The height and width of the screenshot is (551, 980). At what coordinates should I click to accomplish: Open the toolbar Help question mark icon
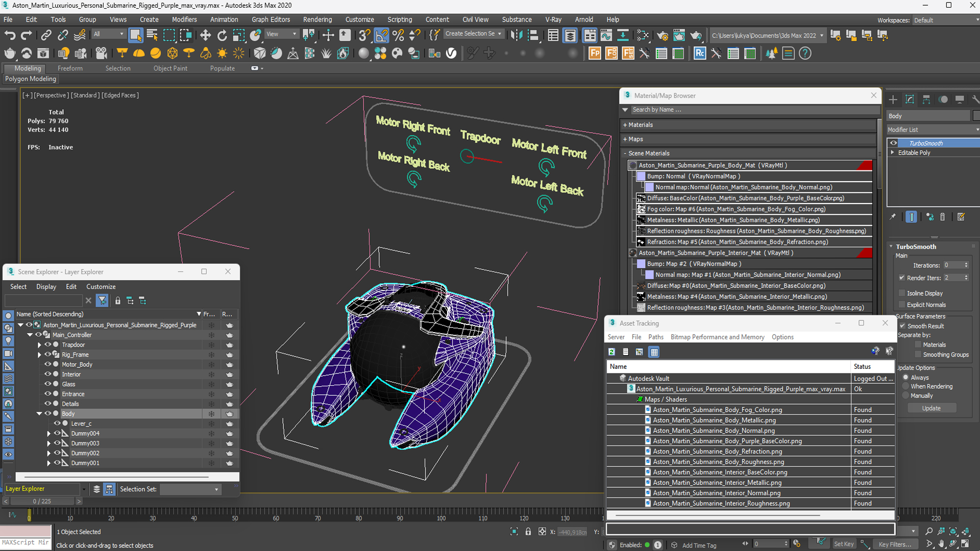pyautogui.click(x=805, y=53)
